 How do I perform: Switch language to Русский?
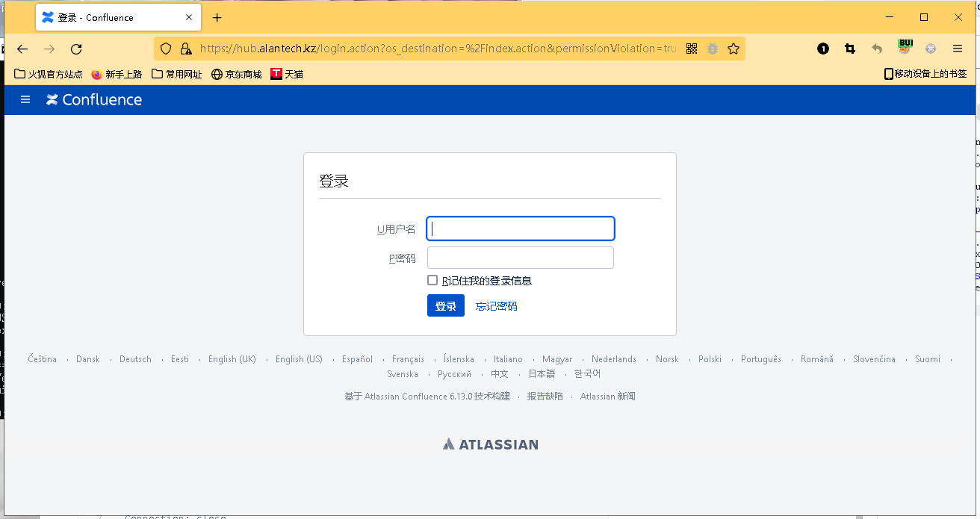point(454,374)
